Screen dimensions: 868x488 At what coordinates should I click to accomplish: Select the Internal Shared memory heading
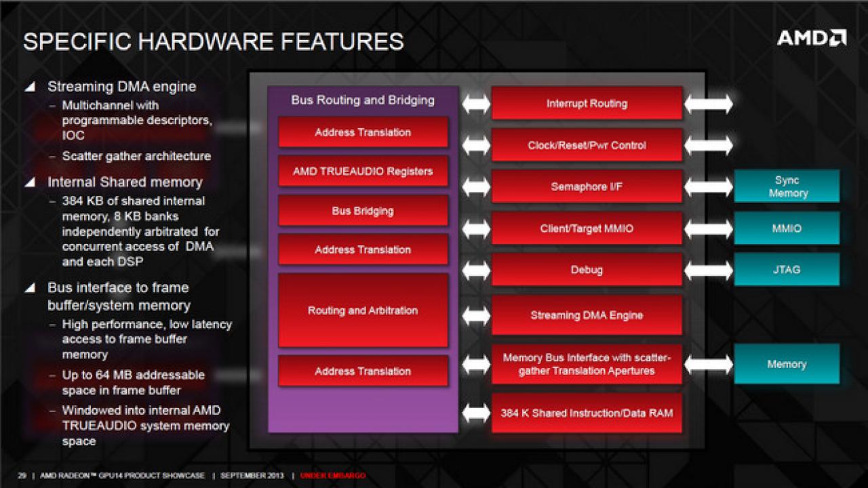click(x=125, y=182)
